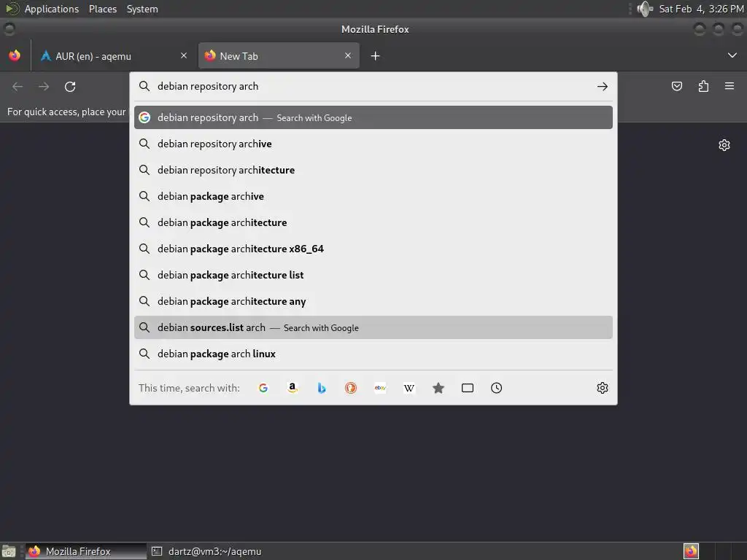Open a new tab with plus button
747x560 pixels.
(x=375, y=56)
